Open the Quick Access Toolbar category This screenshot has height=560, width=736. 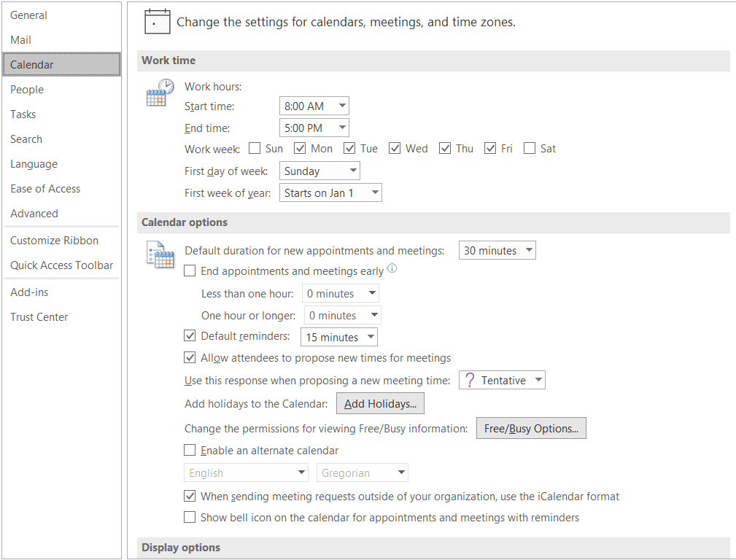61,265
